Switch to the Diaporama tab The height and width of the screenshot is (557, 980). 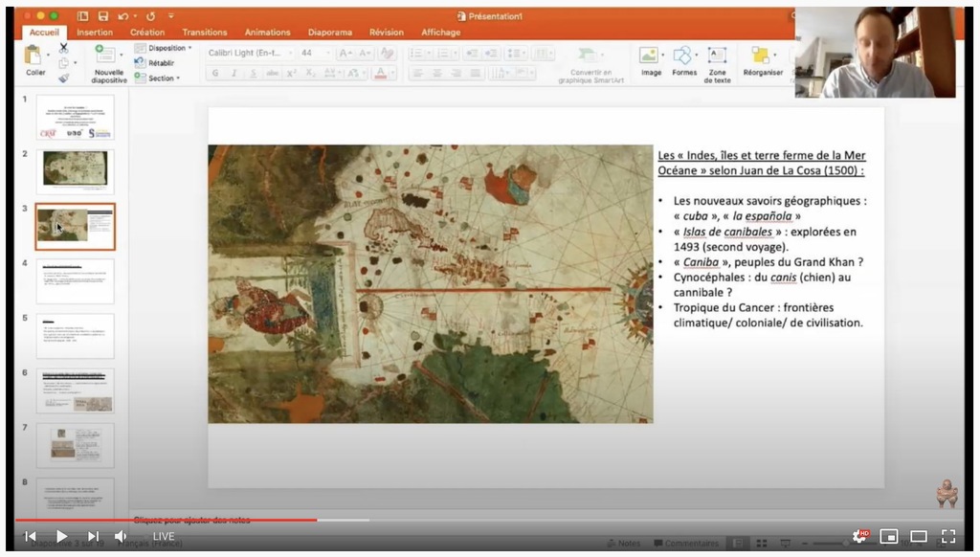[x=330, y=32]
